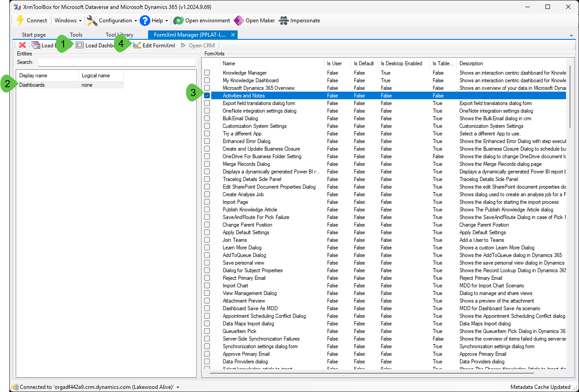Select the Tracelog Details Side Panel name

tap(252, 179)
